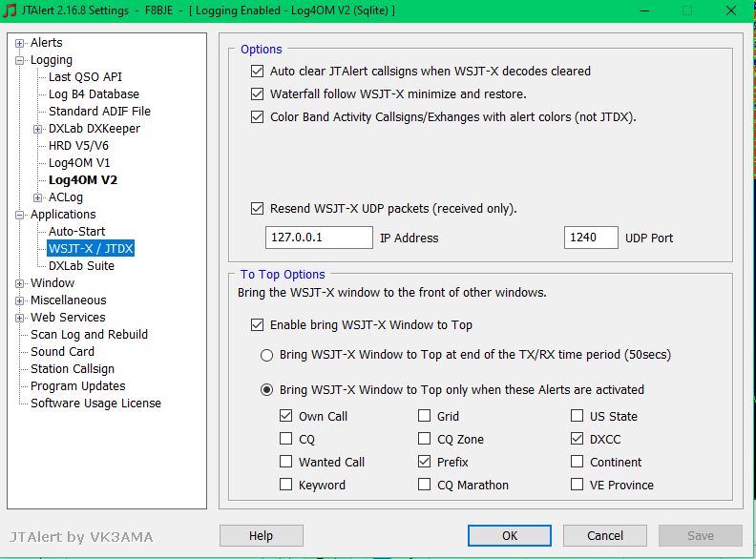Expand the Window tree node
The height and width of the screenshot is (559, 756).
point(19,284)
